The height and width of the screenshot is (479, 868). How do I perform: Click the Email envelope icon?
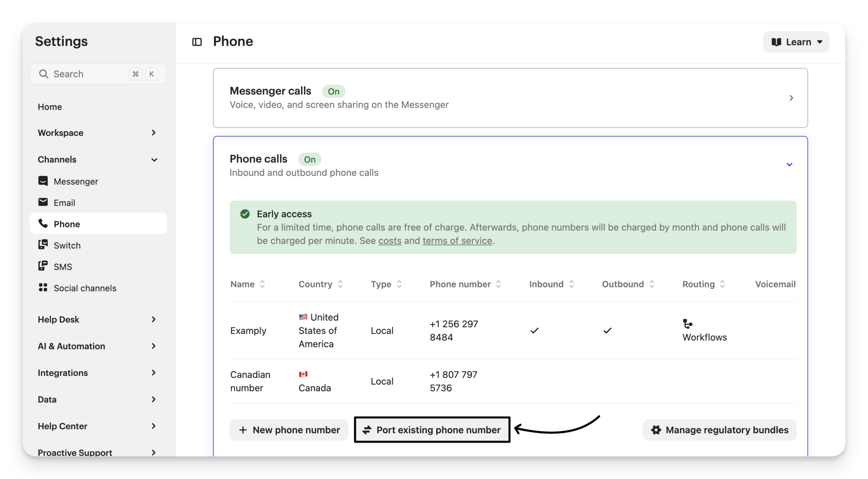coord(43,202)
